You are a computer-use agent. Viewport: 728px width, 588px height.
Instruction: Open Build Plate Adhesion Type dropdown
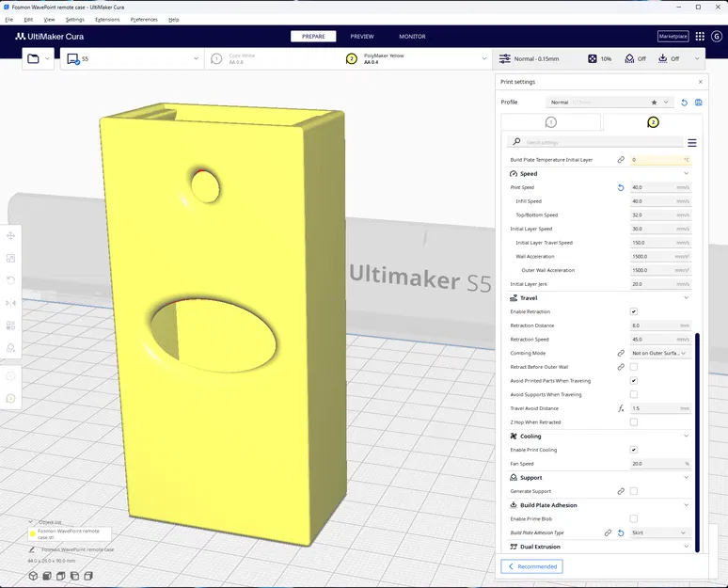660,532
